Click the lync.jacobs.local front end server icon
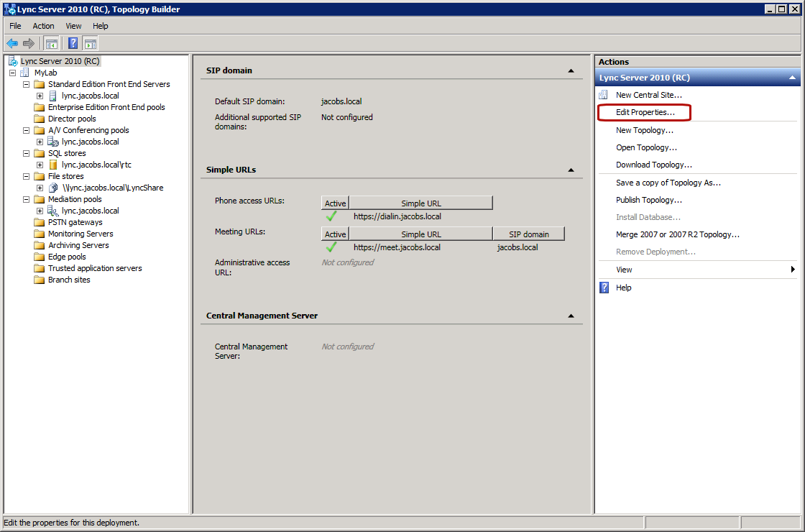Screen dimensions: 805x532 tap(53, 96)
